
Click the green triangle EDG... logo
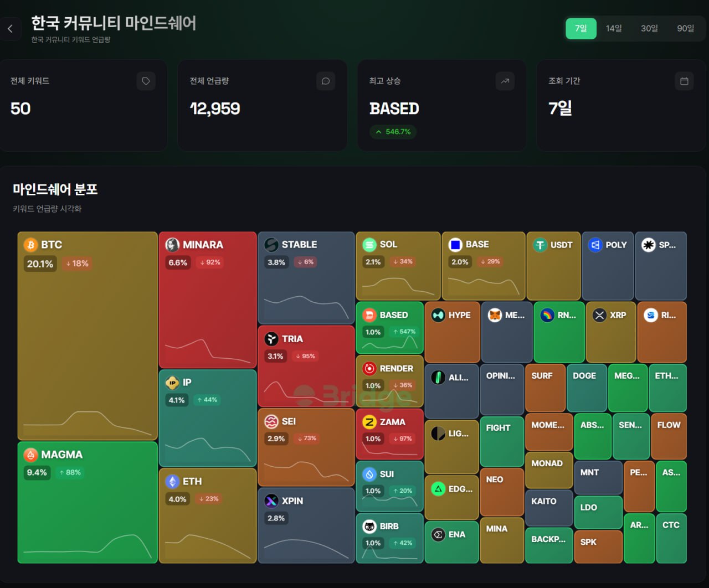(x=438, y=489)
